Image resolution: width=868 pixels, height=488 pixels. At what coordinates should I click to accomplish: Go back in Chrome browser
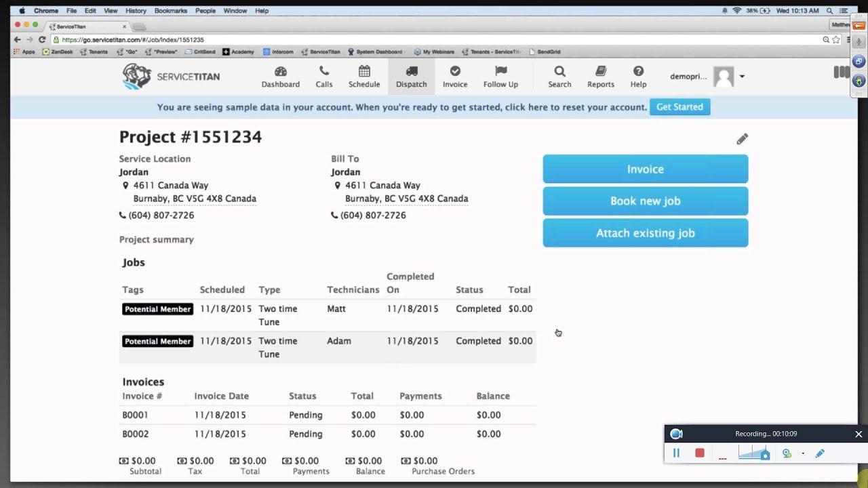17,39
